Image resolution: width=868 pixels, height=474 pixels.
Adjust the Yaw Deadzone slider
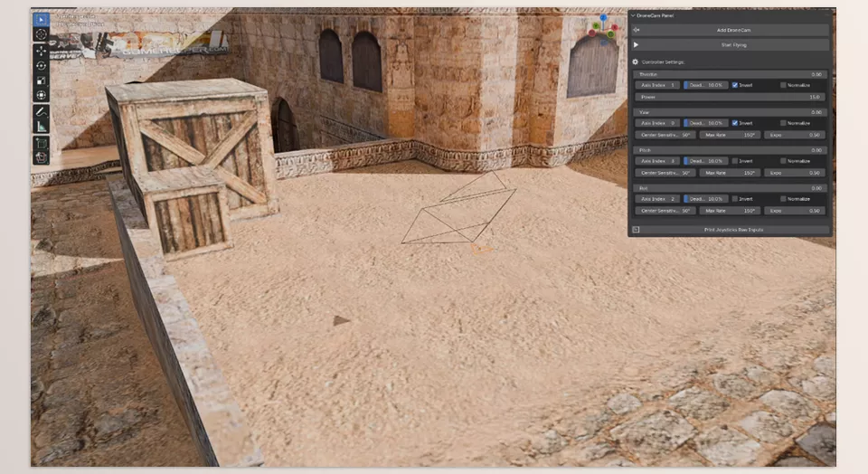(x=706, y=123)
